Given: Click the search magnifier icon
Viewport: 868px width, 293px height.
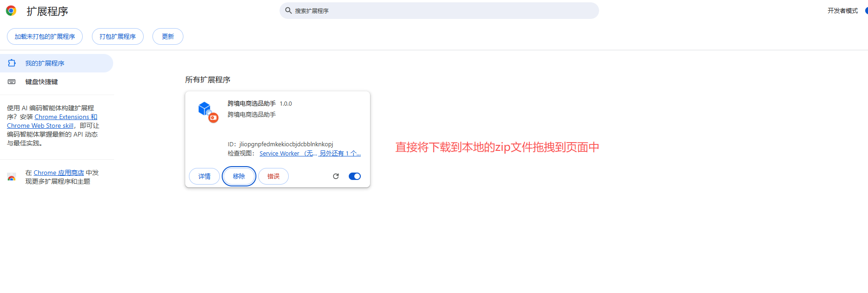Looking at the screenshot, I should 288,11.
